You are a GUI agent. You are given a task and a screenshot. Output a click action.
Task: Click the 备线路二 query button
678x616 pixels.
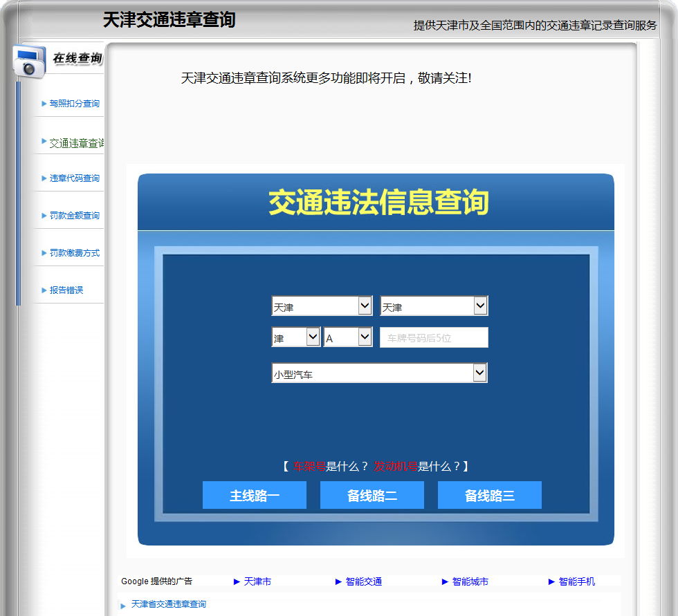(372, 495)
